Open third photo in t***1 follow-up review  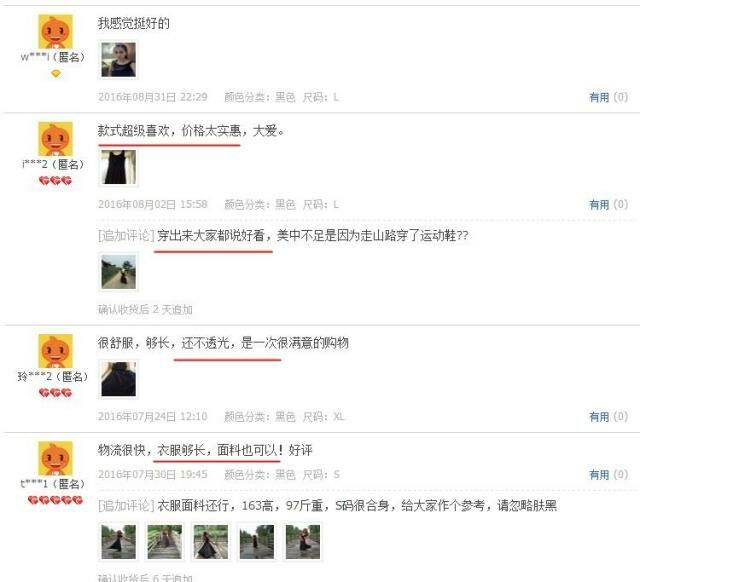tap(210, 542)
